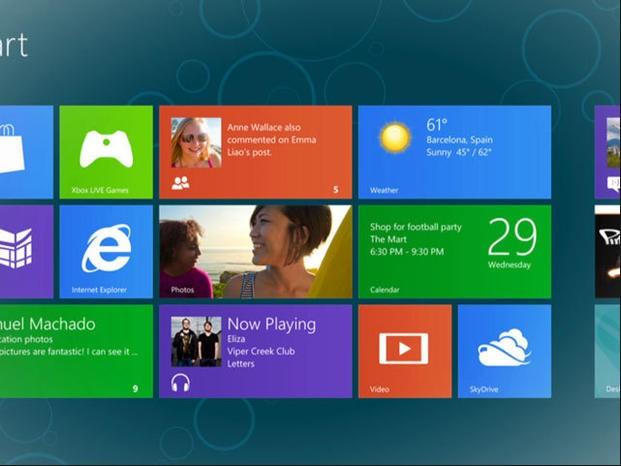The height and width of the screenshot is (466, 621).
Task: Open the Video tile
Action: click(405, 351)
